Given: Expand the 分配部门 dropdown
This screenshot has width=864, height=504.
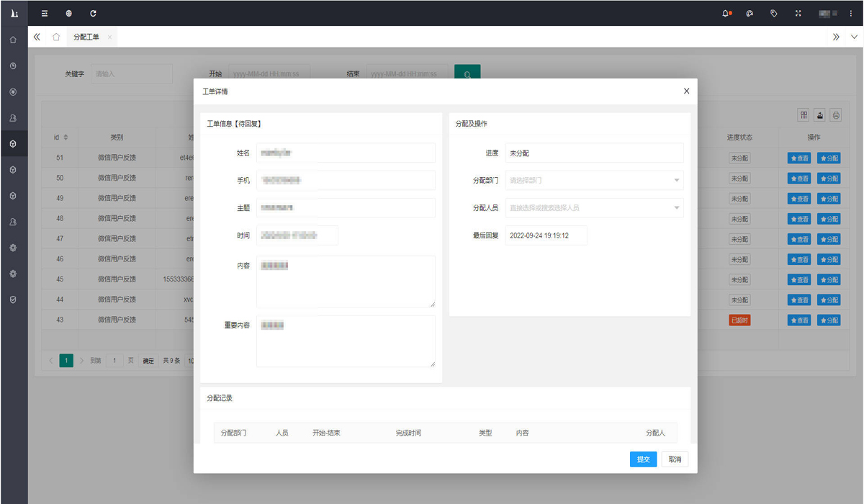Looking at the screenshot, I should [594, 181].
